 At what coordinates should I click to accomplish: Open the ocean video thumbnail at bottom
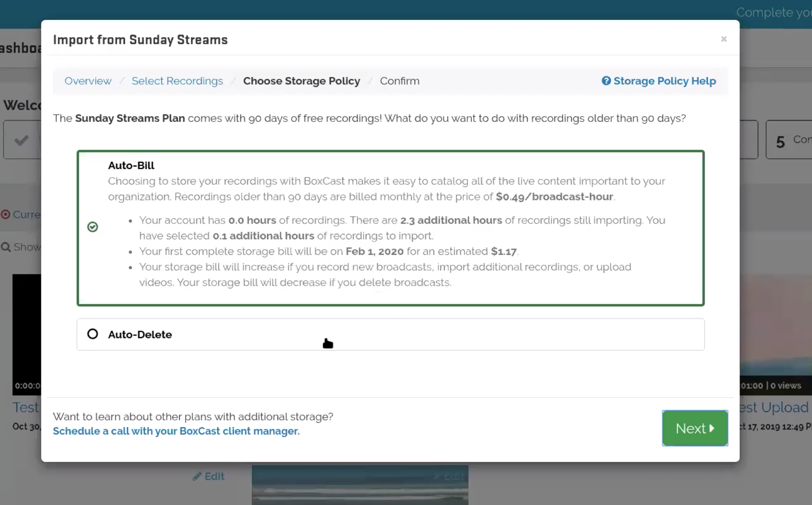360,485
